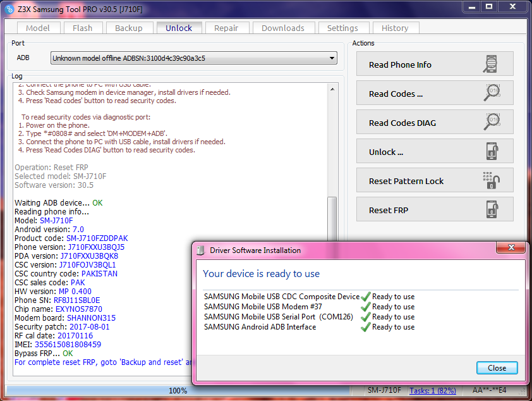Click the Reset FRP button label

click(x=389, y=211)
